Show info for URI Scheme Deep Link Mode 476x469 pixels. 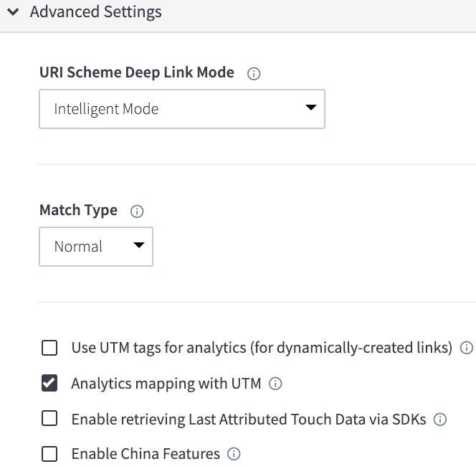(x=254, y=74)
